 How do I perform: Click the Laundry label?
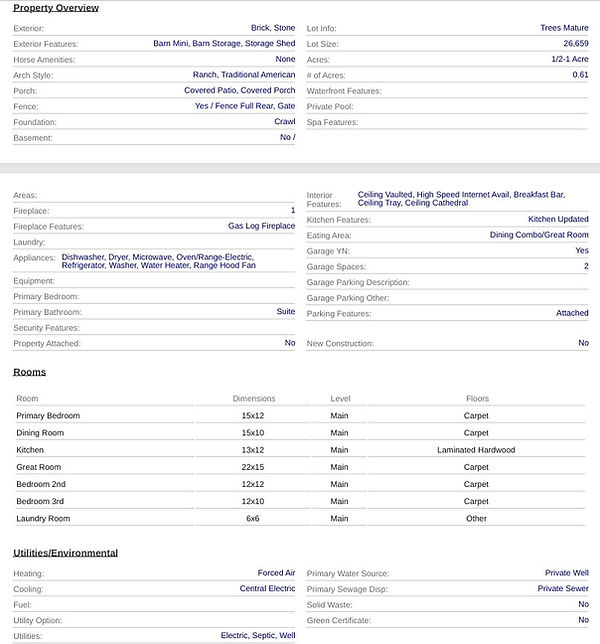[x=29, y=242]
